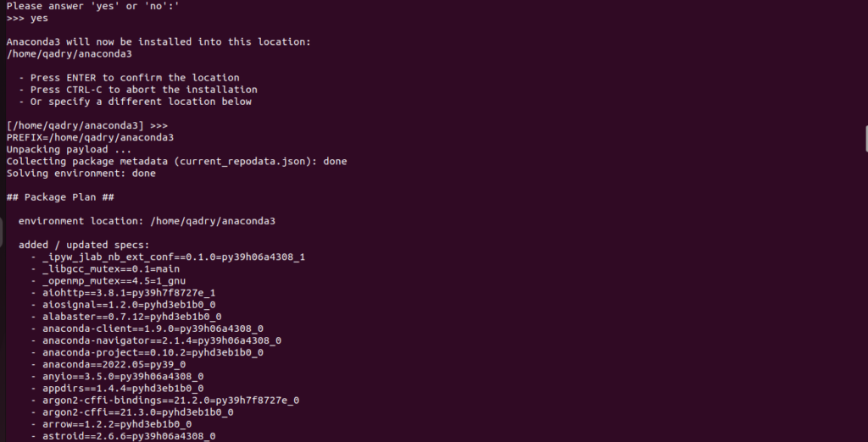Click the '## Package Plan ##' heading
This screenshot has width=868, height=442.
coord(60,197)
